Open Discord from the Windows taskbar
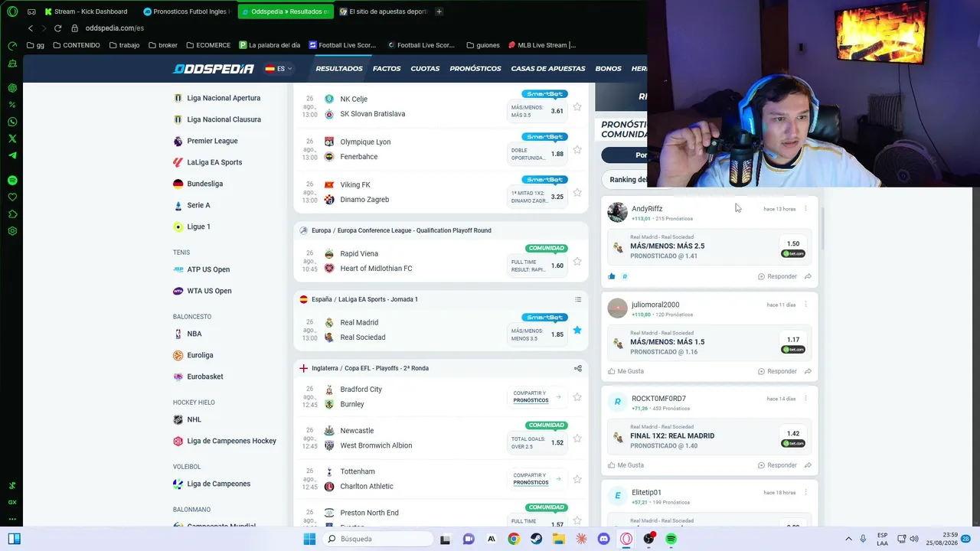This screenshot has height=551, width=980. point(603,539)
